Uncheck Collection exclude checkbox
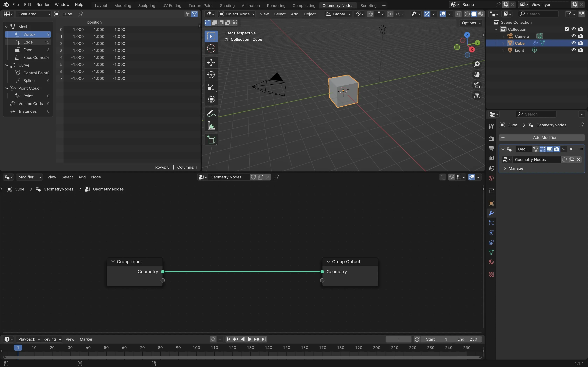Image resolution: width=588 pixels, height=367 pixels. [x=567, y=29]
